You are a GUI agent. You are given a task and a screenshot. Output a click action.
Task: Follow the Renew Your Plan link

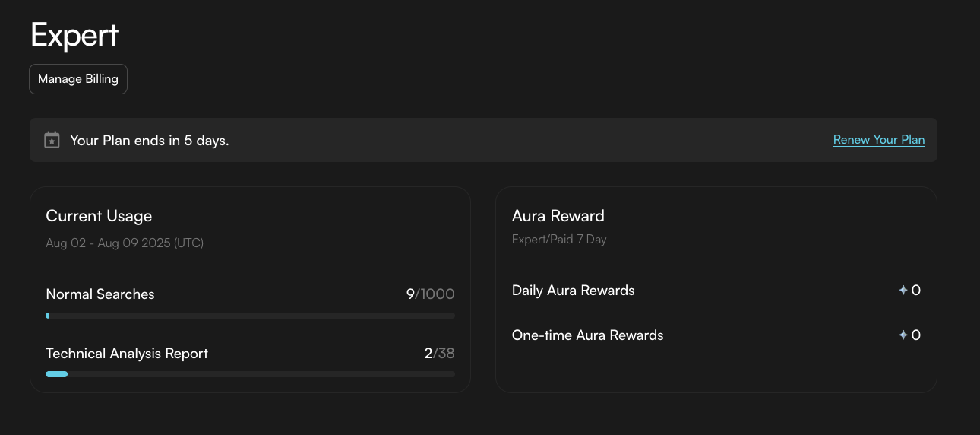(x=879, y=140)
